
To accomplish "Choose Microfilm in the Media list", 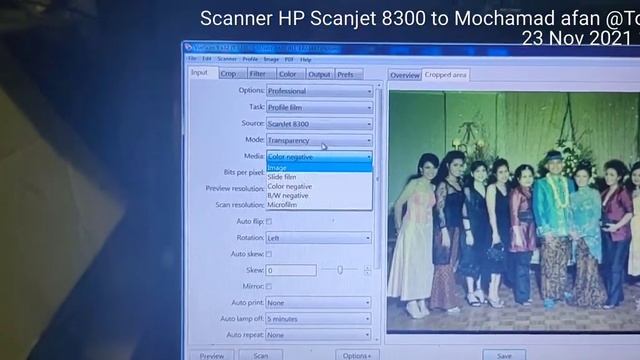I will 319,204.
